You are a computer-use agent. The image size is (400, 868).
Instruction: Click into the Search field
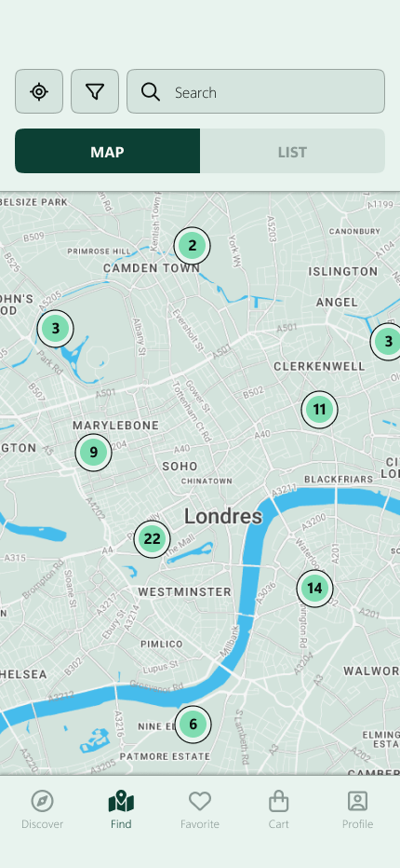click(x=256, y=91)
